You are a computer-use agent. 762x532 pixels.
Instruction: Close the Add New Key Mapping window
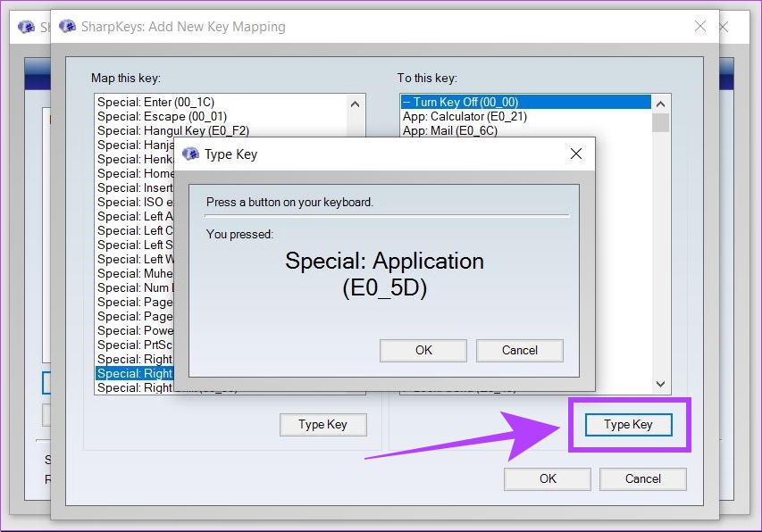click(700, 26)
